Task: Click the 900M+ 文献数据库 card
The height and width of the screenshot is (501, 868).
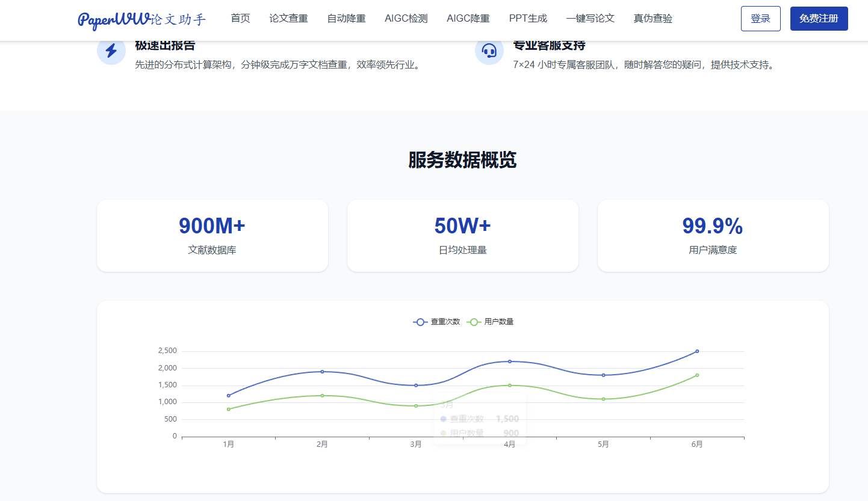Action: point(212,236)
